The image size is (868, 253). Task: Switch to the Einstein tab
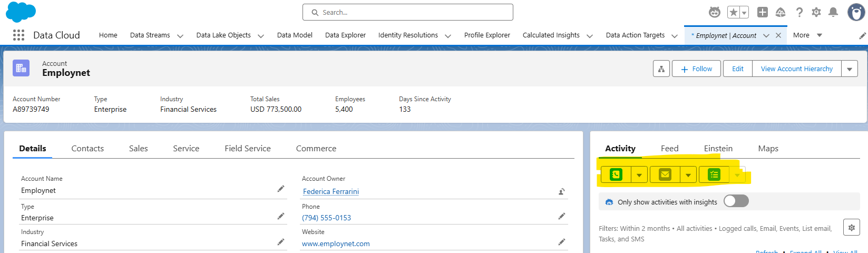coord(718,149)
